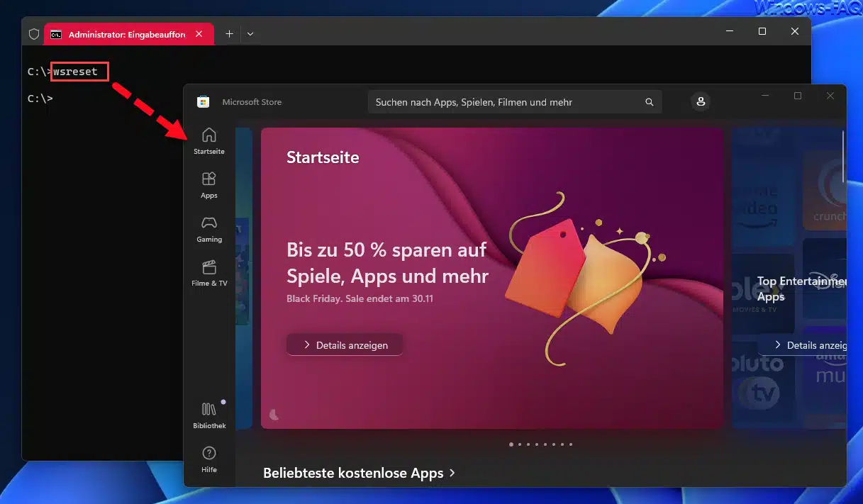Click the 'Black Friday. Sale endet am 30.11' text

(360, 298)
